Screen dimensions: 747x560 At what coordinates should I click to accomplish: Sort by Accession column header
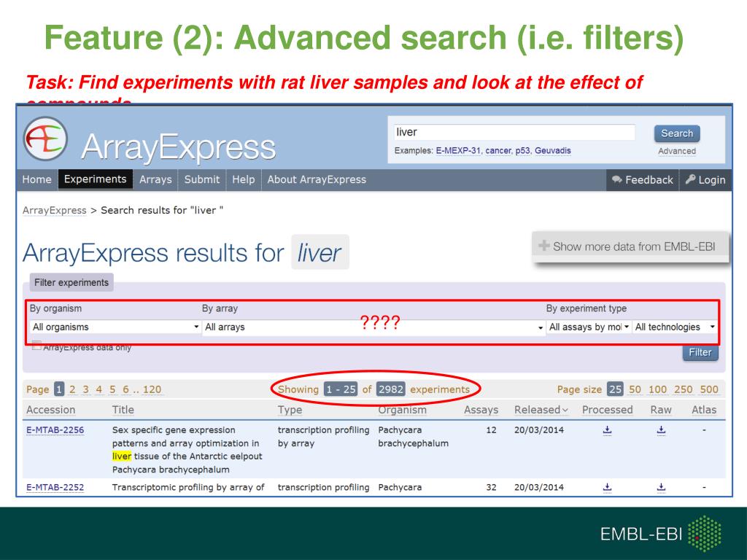pos(50,410)
